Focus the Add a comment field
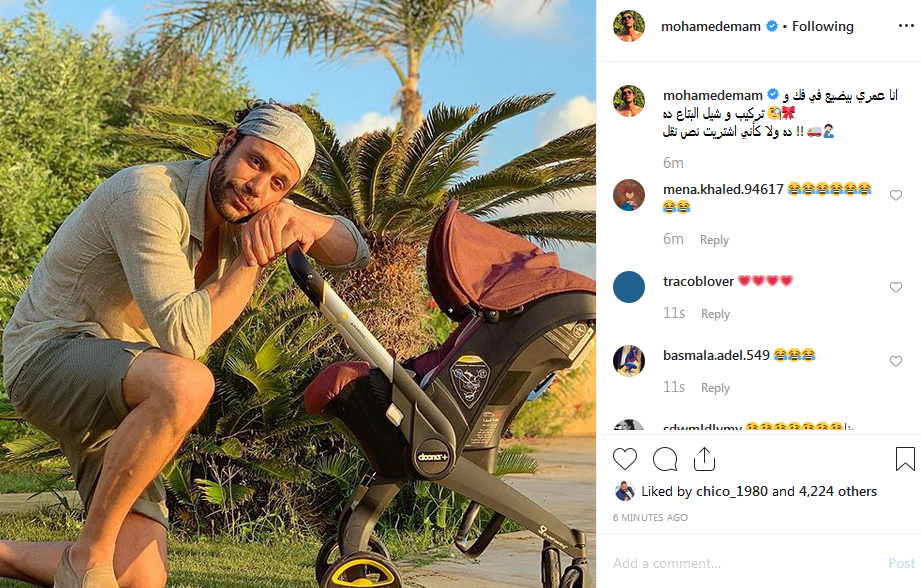 pos(746,563)
